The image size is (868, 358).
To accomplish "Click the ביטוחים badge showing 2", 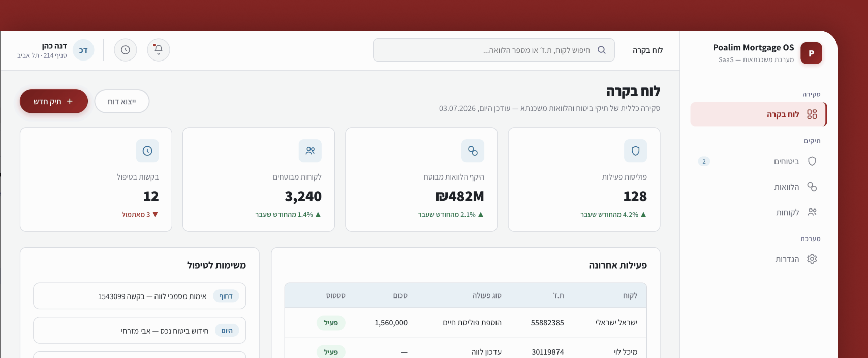I will [704, 161].
